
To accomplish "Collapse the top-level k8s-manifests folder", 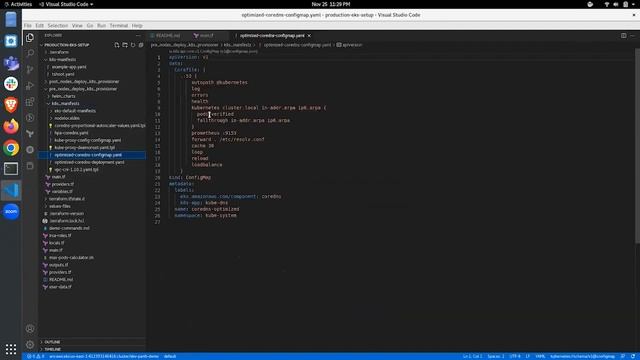I will pos(61,60).
